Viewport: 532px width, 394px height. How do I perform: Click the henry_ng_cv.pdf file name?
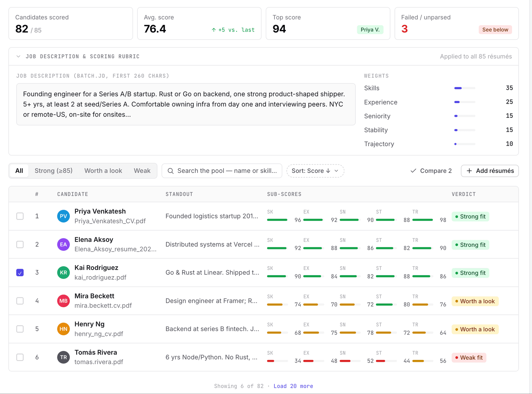click(x=99, y=334)
